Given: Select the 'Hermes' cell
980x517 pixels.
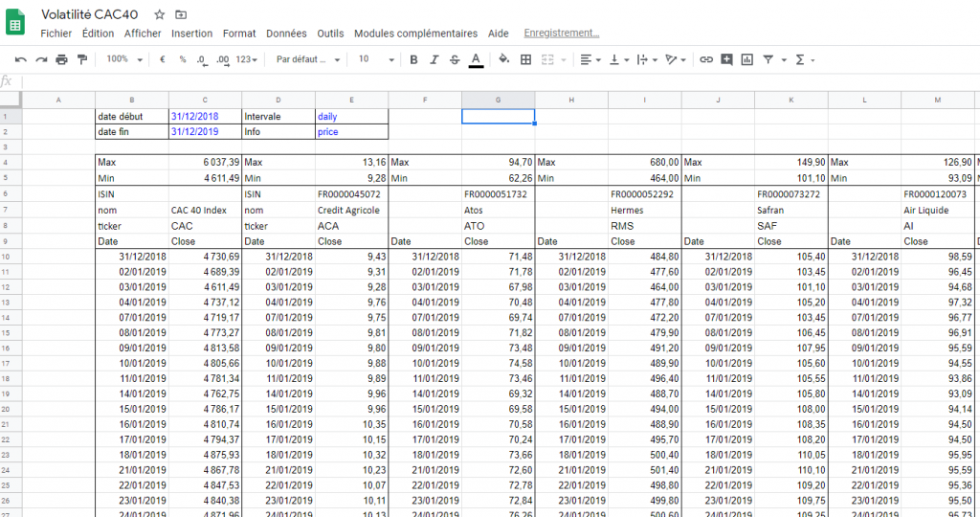Looking at the screenshot, I should (644, 210).
